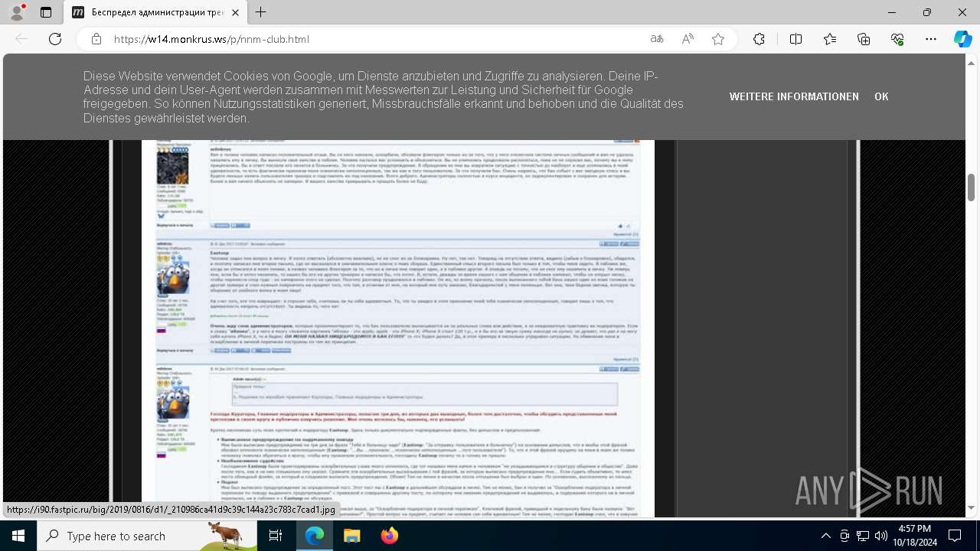
Task: Reload the current page
Action: point(55,39)
